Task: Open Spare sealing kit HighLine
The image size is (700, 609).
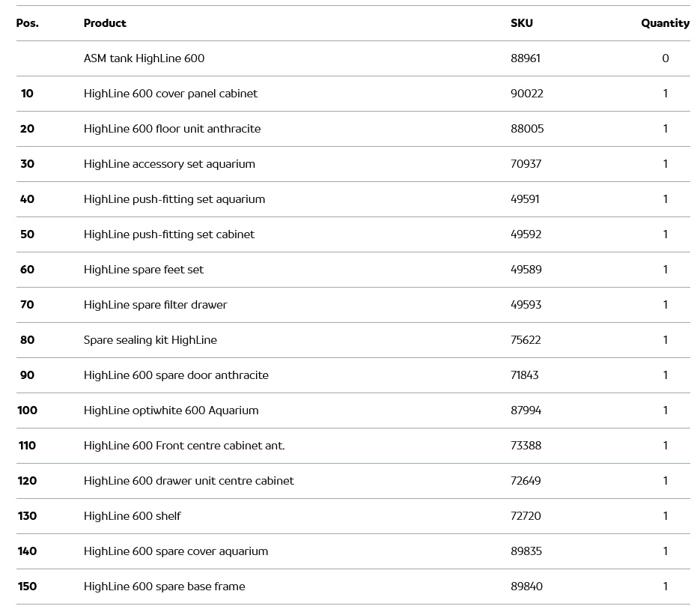Action: tap(150, 340)
